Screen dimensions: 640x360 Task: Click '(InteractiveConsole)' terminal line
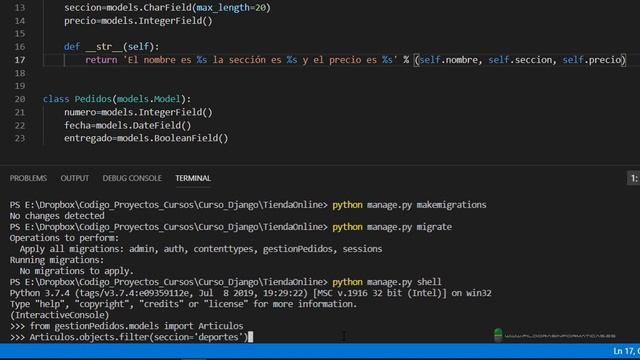[x=60, y=315]
